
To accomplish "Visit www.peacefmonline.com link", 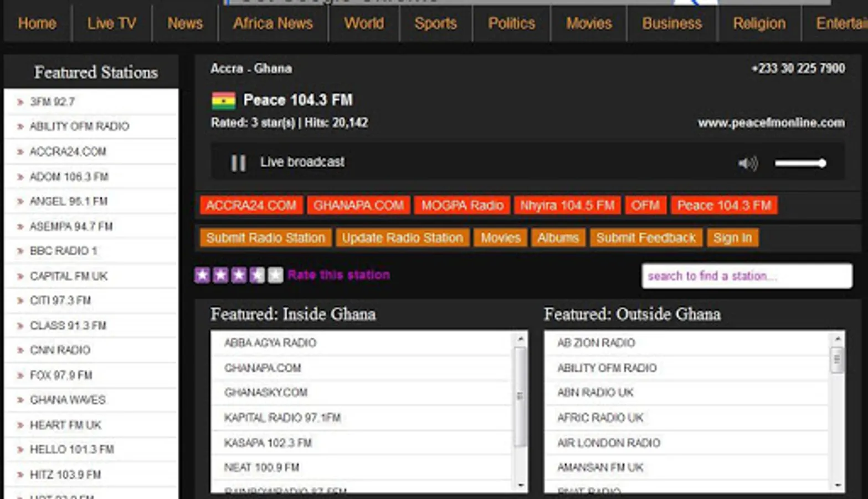I will pos(771,123).
